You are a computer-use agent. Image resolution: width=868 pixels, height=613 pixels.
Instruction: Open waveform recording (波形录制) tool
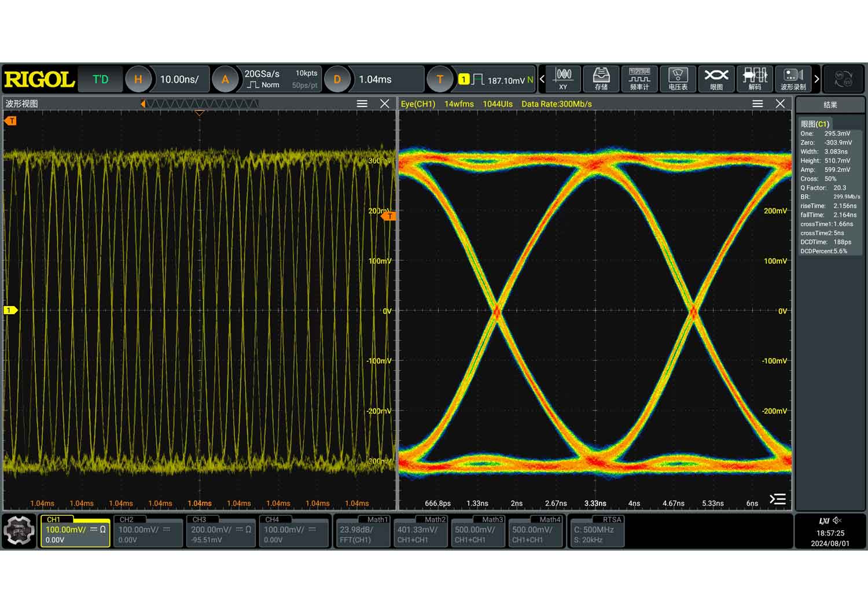(x=793, y=79)
